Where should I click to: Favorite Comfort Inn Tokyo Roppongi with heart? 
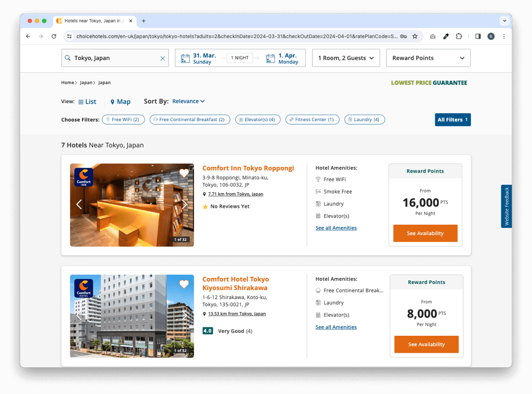click(x=184, y=173)
